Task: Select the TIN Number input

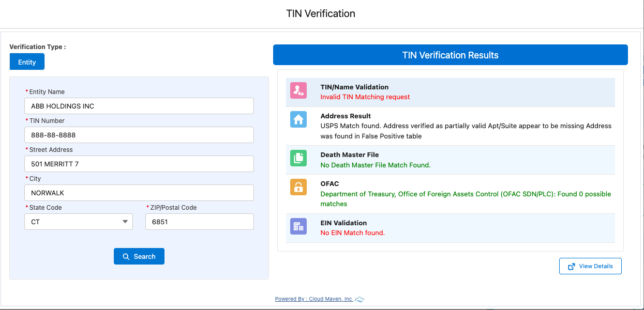Action: click(139, 135)
